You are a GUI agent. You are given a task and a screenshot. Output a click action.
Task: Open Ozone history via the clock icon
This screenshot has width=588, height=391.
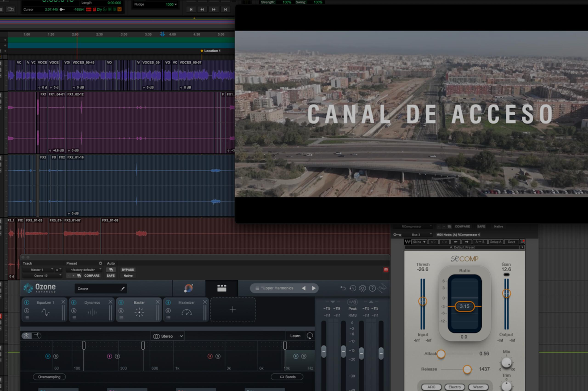(353, 288)
